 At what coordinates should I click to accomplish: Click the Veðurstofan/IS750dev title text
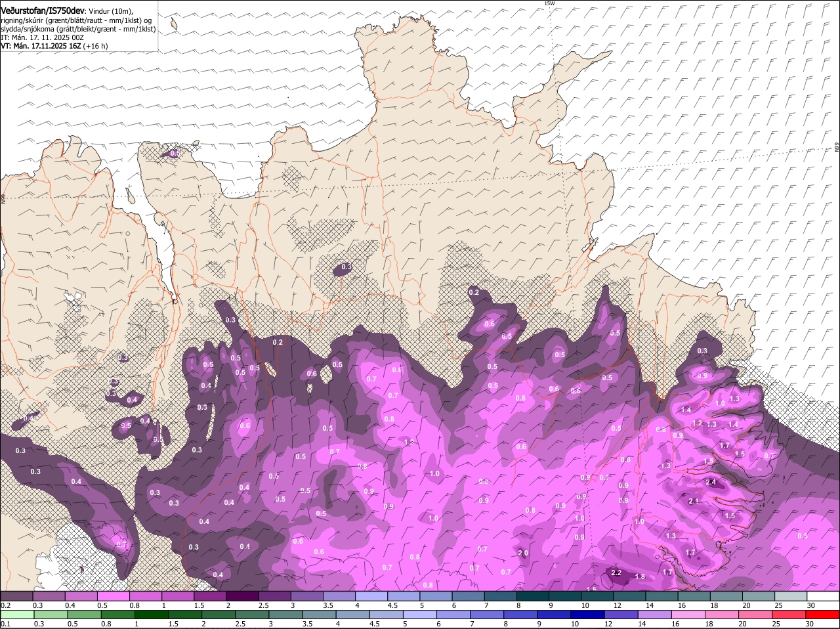pyautogui.click(x=43, y=11)
